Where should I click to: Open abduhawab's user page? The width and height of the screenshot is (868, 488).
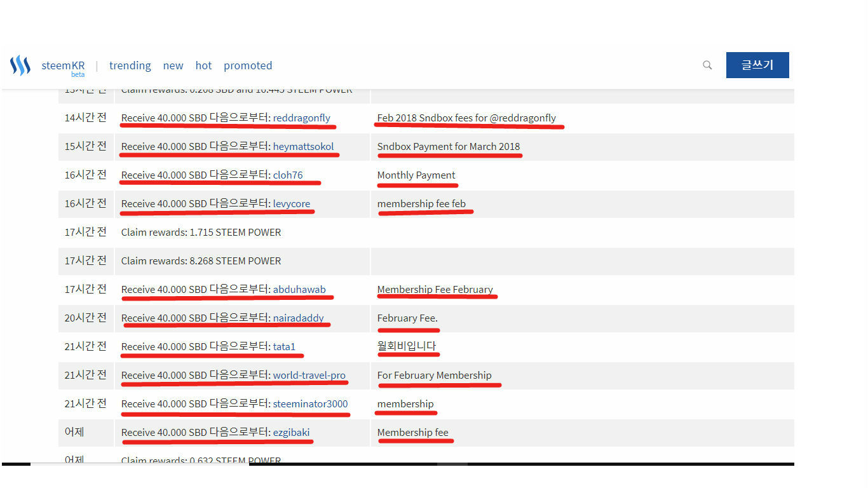click(301, 289)
